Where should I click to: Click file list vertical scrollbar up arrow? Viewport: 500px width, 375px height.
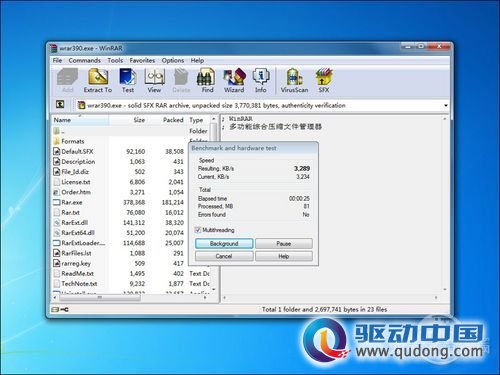click(214, 119)
